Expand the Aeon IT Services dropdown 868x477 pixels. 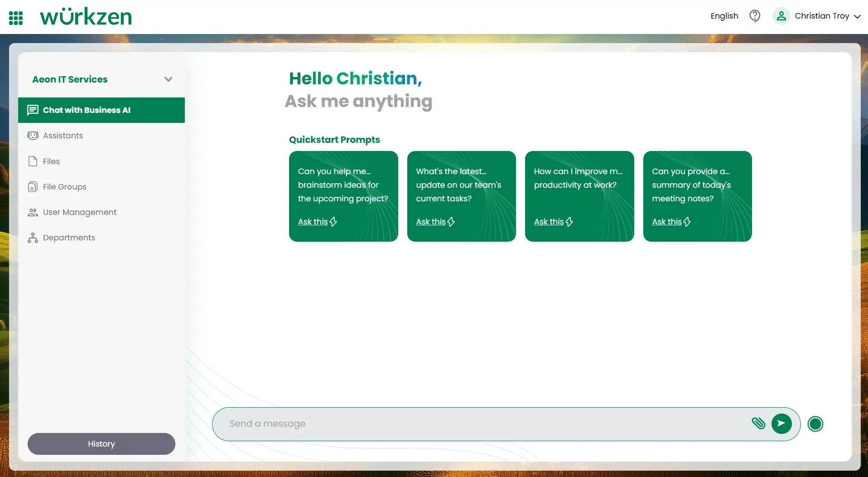(168, 79)
